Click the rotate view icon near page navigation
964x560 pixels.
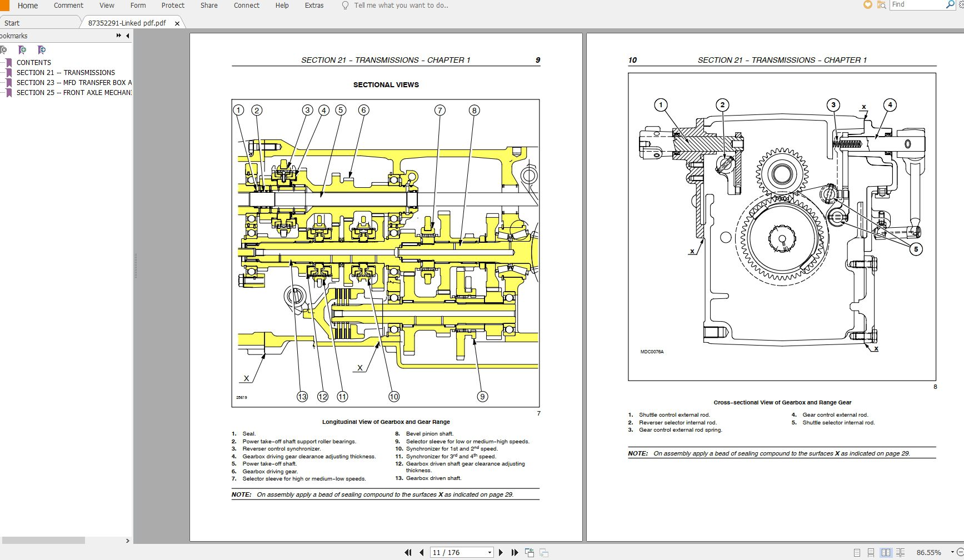[x=530, y=552]
